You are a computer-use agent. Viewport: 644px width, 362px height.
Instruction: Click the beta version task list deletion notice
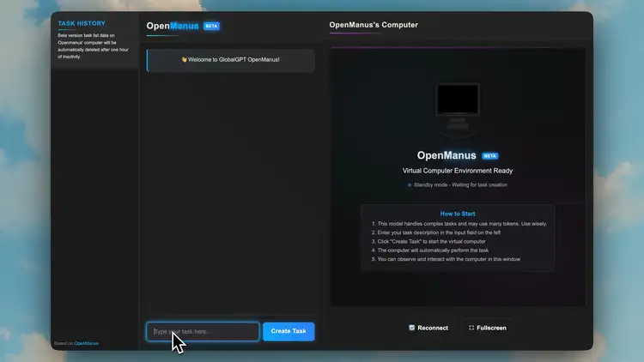click(94, 46)
